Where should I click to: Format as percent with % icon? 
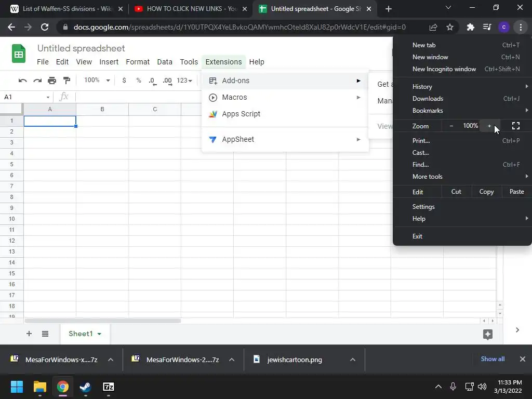click(x=138, y=81)
